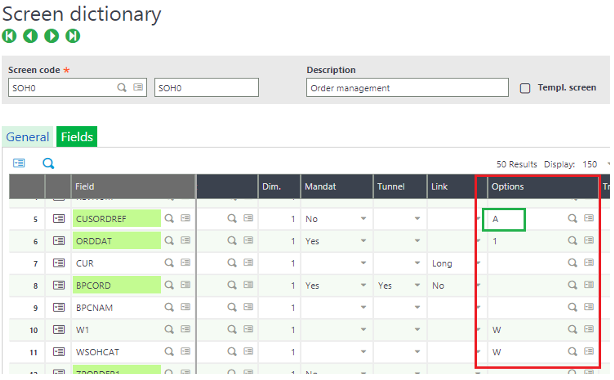The height and width of the screenshot is (380, 614).
Task: Go to previous record arrow icon
Action: [30, 36]
